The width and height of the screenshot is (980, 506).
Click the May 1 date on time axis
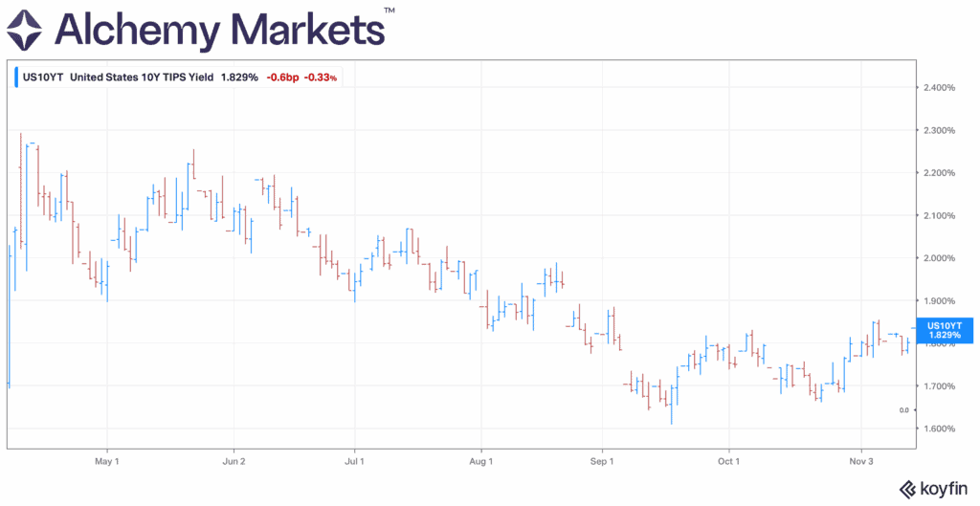(107, 461)
